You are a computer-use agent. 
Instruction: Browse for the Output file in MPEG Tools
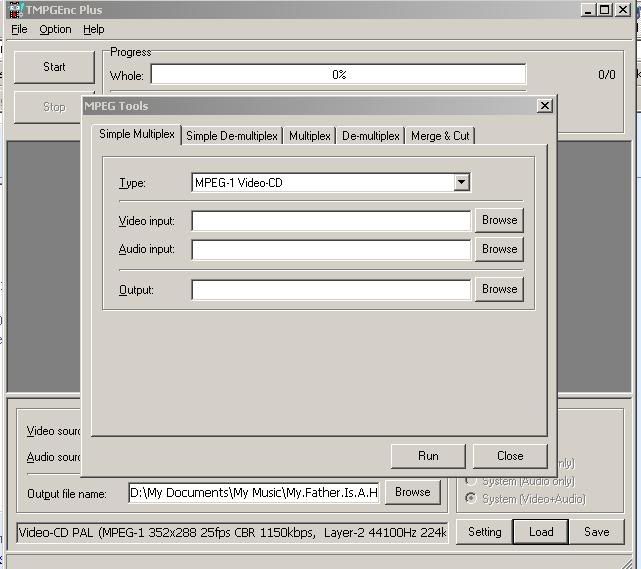point(499,289)
